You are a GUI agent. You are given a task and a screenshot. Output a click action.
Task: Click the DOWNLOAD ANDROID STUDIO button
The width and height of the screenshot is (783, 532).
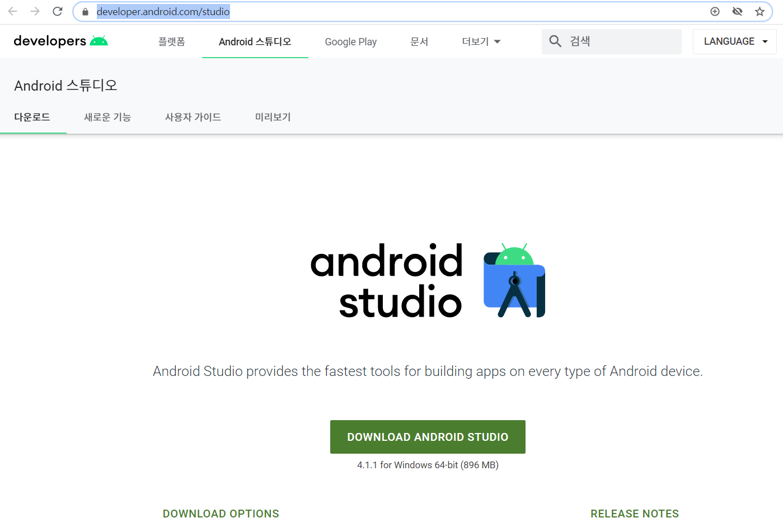(x=428, y=437)
